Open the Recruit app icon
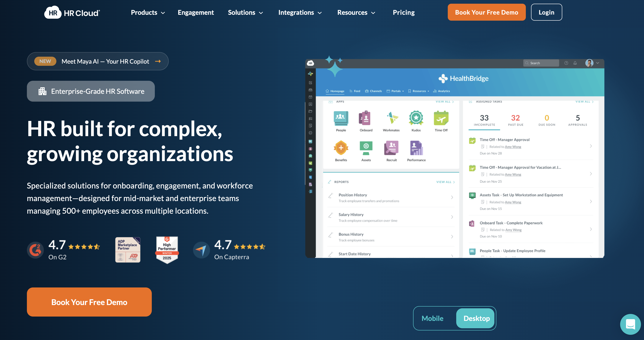 tap(391, 148)
